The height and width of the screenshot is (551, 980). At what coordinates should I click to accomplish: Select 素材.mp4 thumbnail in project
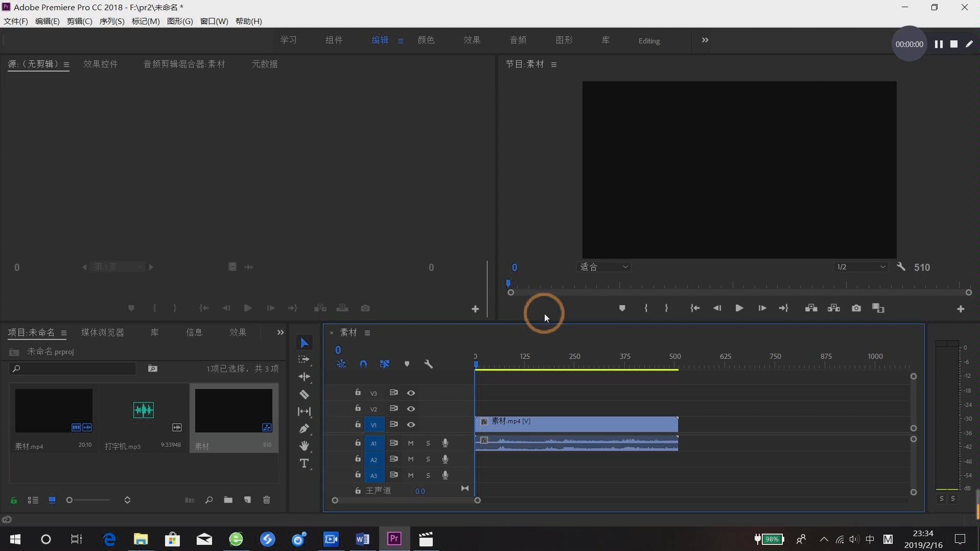pyautogui.click(x=54, y=410)
